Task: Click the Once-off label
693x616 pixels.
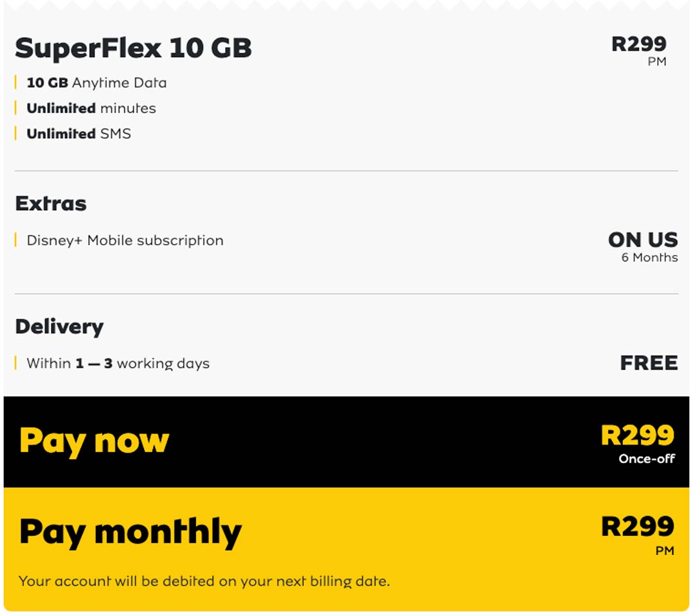Action: click(646, 459)
